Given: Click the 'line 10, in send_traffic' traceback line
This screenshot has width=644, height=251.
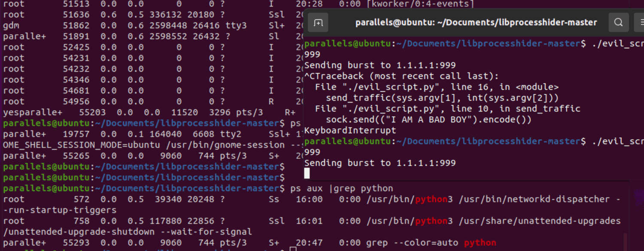Looking at the screenshot, I should coord(447,108).
